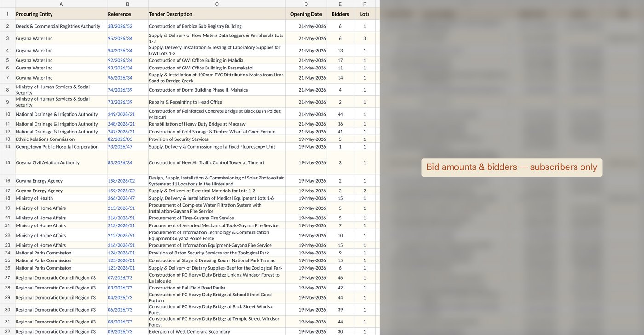The height and width of the screenshot is (335, 644).
Task: Click the Procuring Entity header cell
Action: click(61, 14)
